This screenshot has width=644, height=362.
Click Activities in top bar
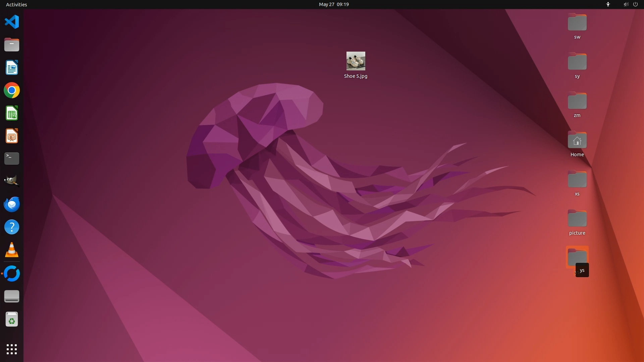(x=16, y=4)
